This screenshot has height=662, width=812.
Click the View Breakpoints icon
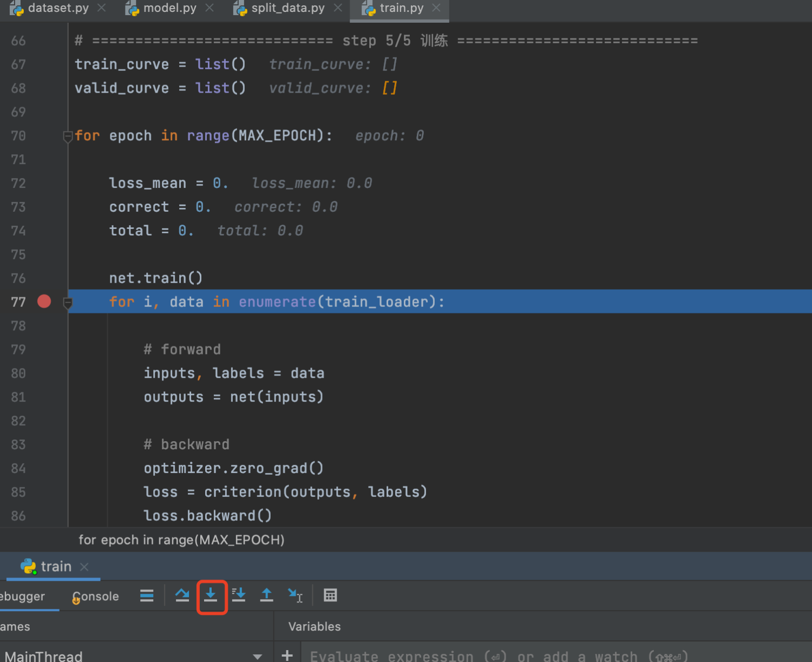click(146, 595)
